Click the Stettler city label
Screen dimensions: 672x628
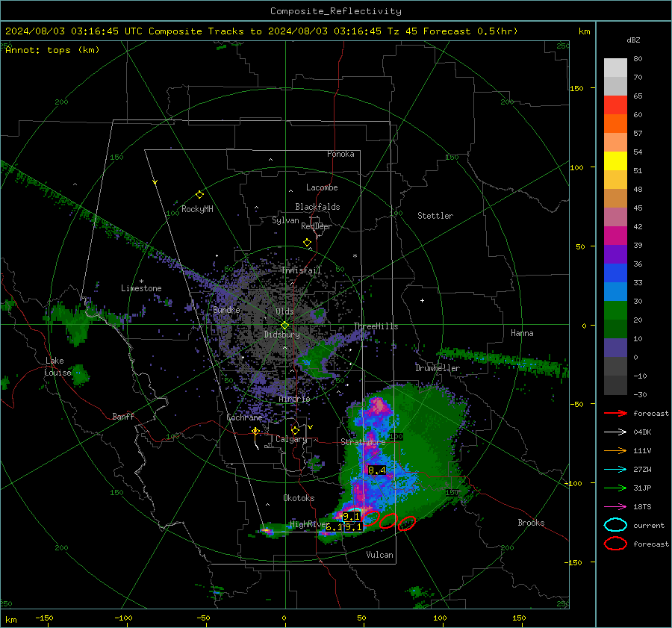(435, 216)
